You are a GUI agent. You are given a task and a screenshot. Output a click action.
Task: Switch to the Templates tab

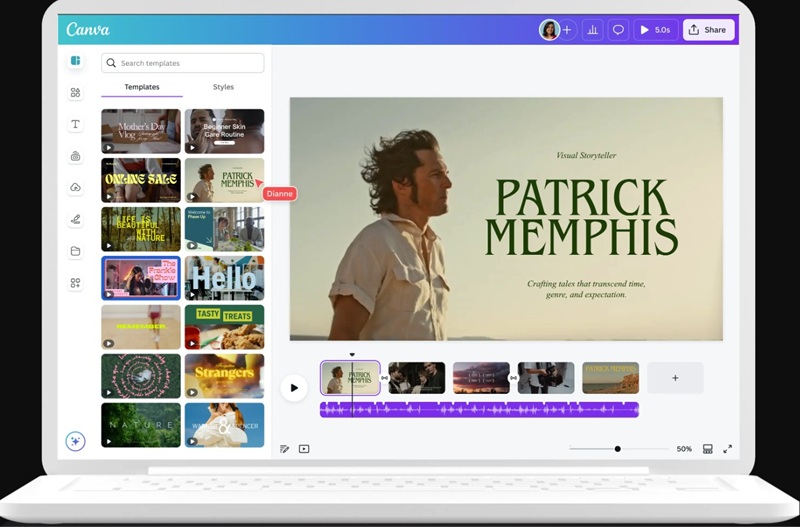pyautogui.click(x=142, y=87)
